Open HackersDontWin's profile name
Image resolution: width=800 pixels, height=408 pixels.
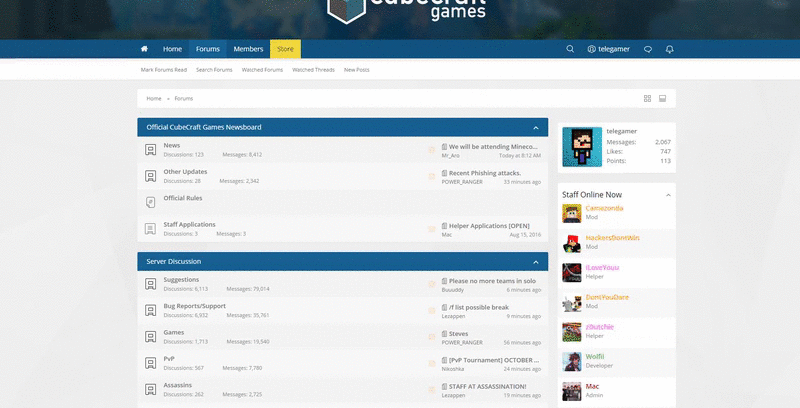(612, 238)
